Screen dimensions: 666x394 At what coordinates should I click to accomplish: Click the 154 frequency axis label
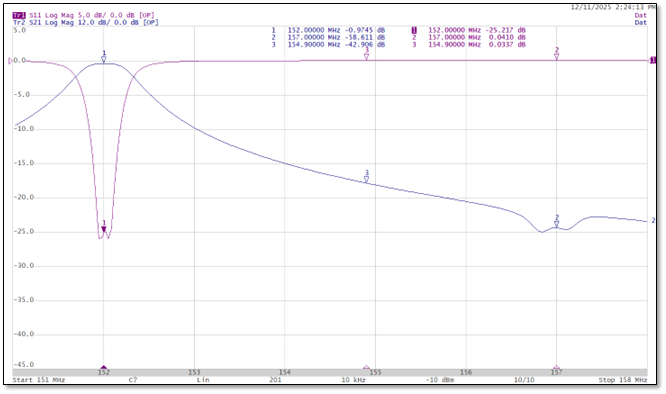(285, 372)
